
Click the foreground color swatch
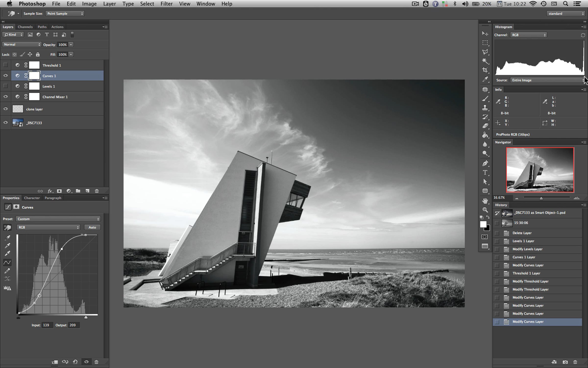point(483,224)
